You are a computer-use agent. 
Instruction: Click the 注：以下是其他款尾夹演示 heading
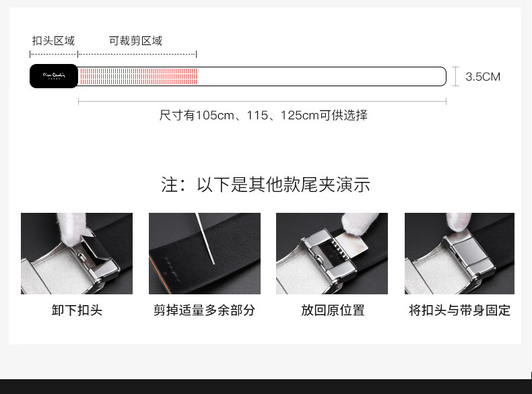(x=265, y=185)
